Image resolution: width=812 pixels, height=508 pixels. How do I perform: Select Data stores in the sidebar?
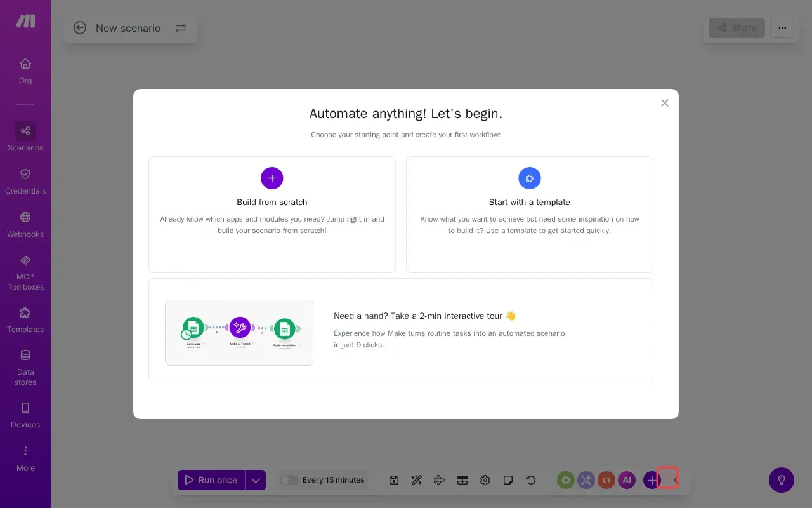(25, 367)
